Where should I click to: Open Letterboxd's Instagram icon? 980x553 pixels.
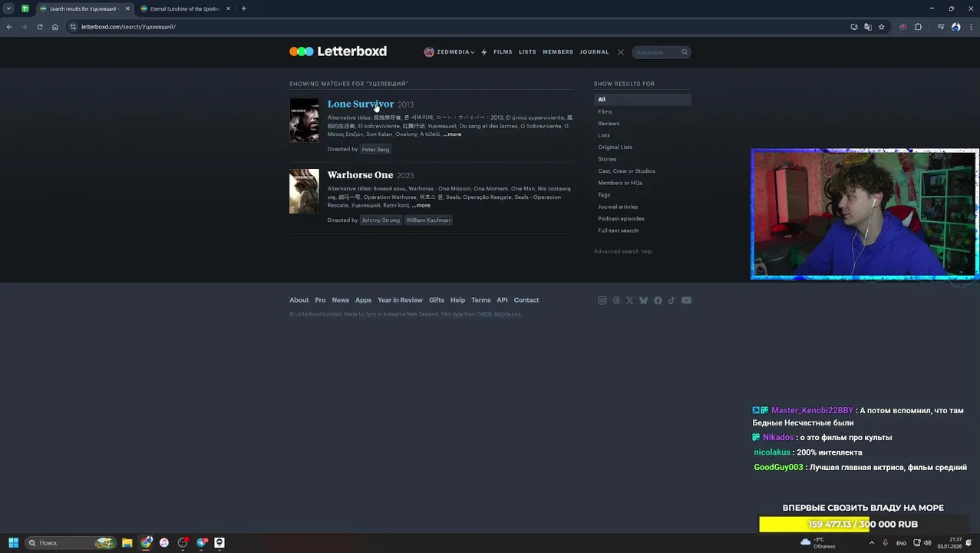click(602, 300)
